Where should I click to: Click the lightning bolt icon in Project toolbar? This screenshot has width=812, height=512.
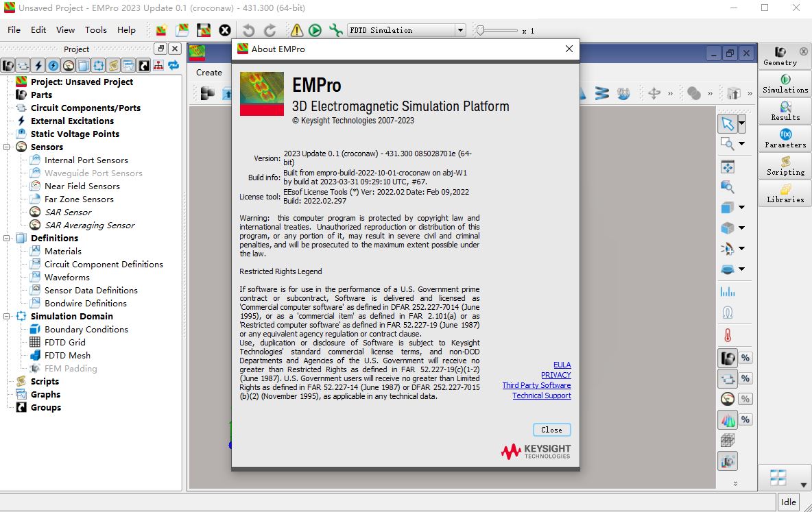[37, 65]
